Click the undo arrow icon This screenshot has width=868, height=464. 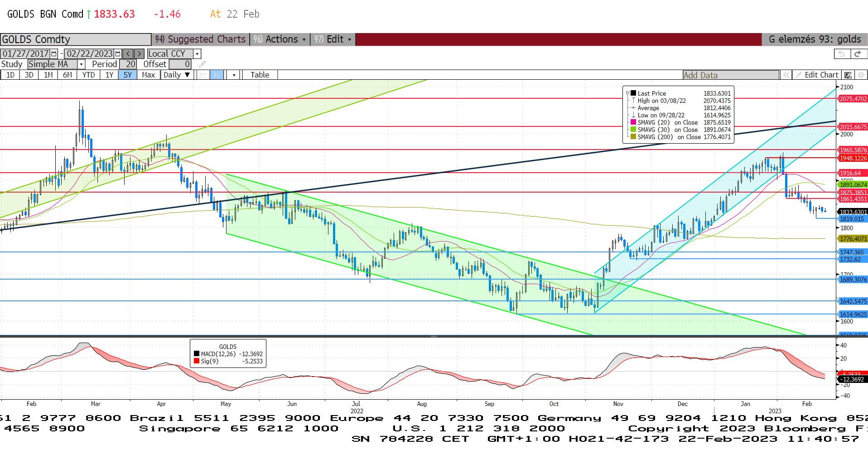tap(842, 53)
